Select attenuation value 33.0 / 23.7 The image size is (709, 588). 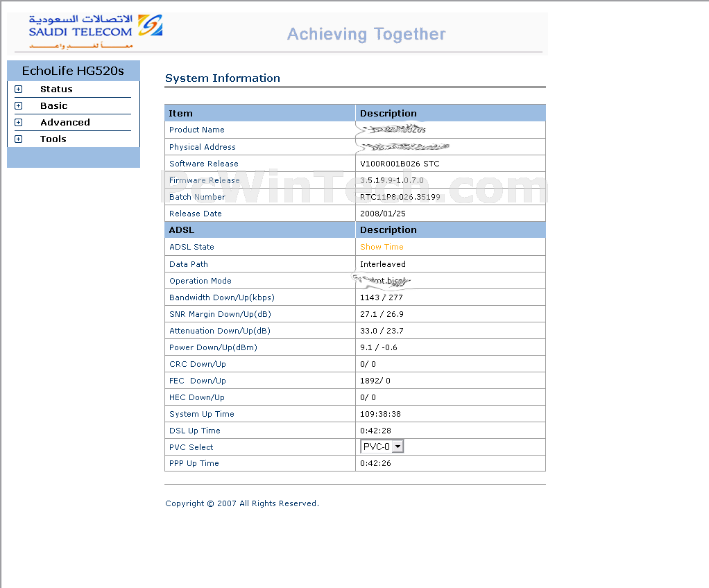382,331
